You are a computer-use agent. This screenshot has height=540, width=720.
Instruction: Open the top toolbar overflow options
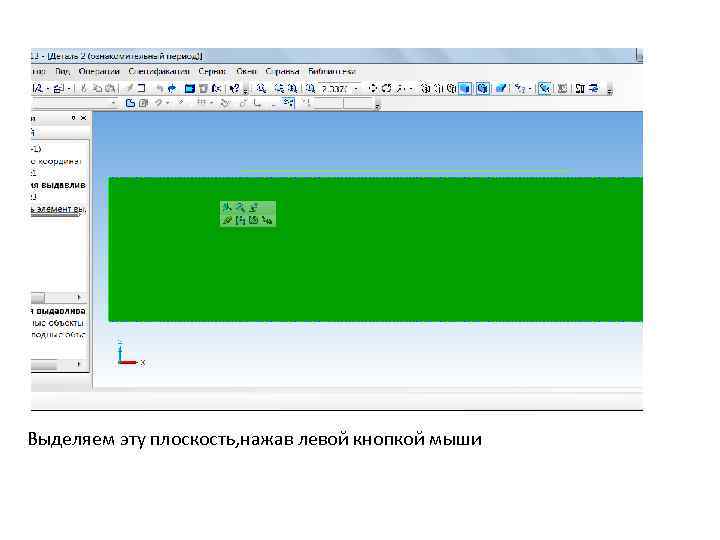coord(610,89)
